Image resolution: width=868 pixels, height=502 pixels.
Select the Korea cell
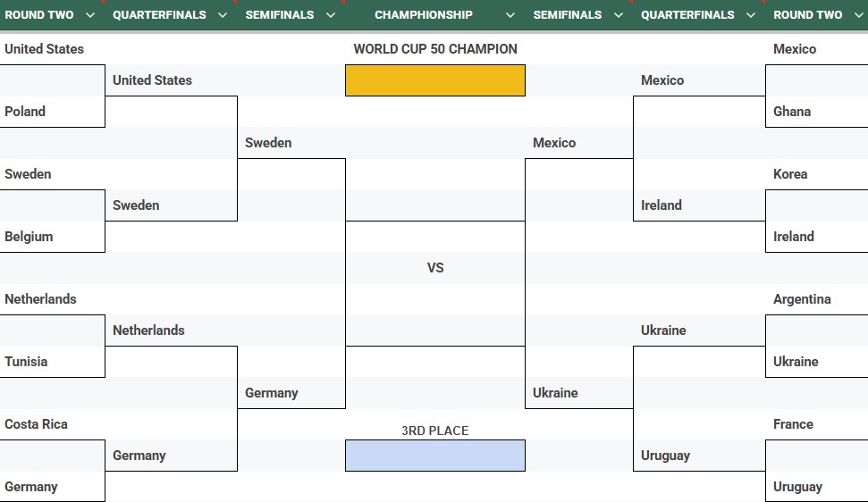click(x=815, y=174)
